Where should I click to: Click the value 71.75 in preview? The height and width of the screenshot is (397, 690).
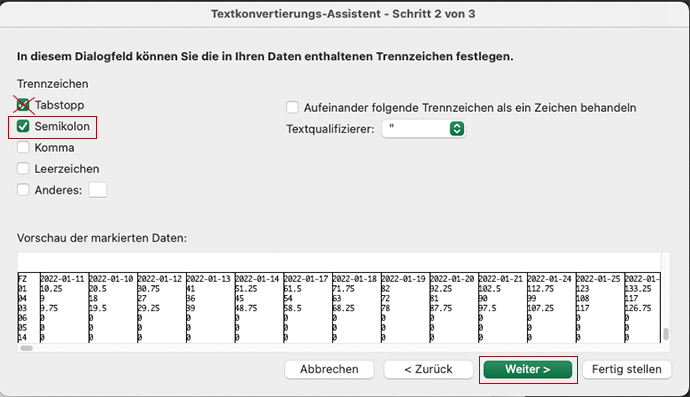344,289
